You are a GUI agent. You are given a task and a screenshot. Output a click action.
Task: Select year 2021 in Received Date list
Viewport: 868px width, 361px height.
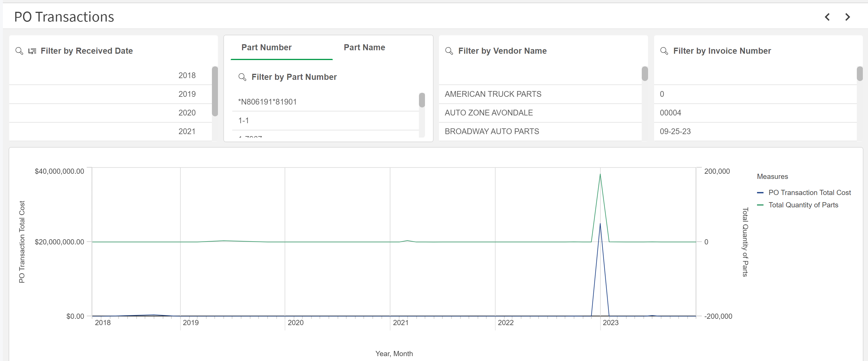coord(187,132)
